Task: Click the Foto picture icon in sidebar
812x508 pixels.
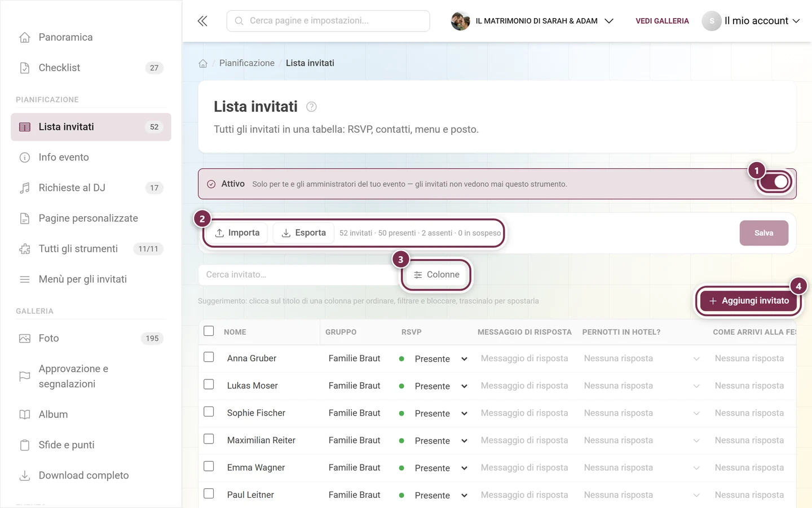Action: coord(25,339)
